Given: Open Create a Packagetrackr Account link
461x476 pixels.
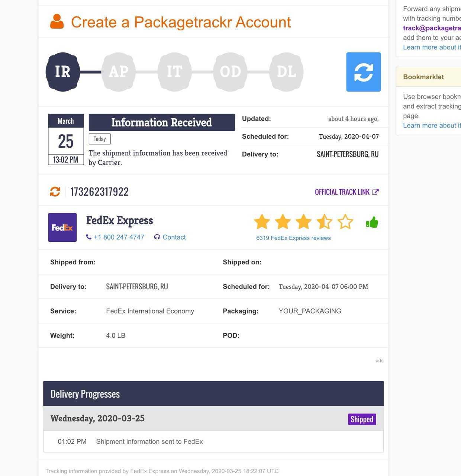Looking at the screenshot, I should point(181,22).
